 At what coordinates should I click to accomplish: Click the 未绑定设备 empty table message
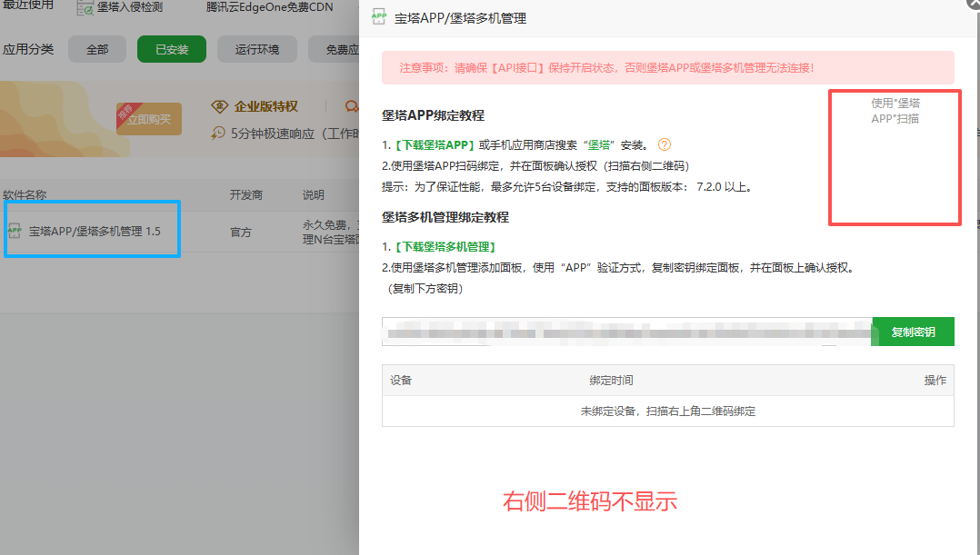(x=668, y=411)
